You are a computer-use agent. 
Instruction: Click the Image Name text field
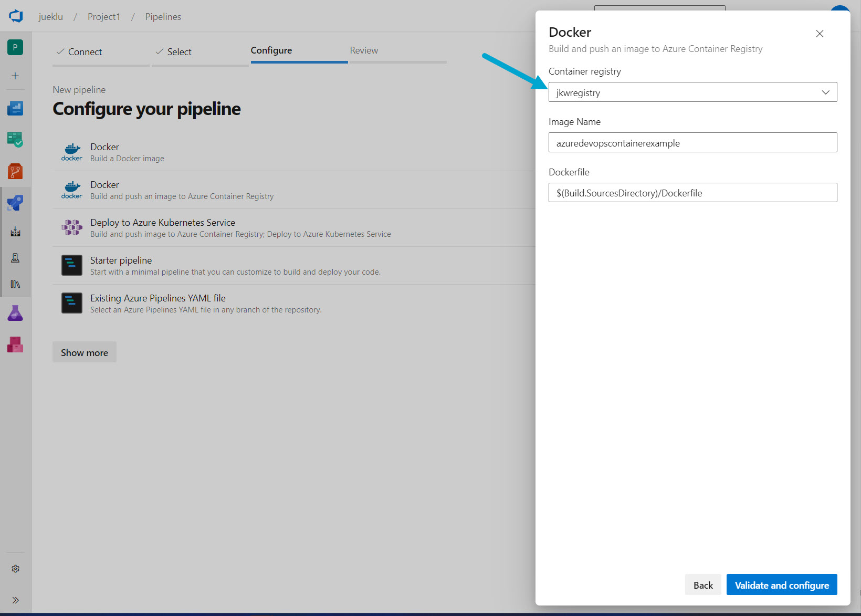(692, 143)
